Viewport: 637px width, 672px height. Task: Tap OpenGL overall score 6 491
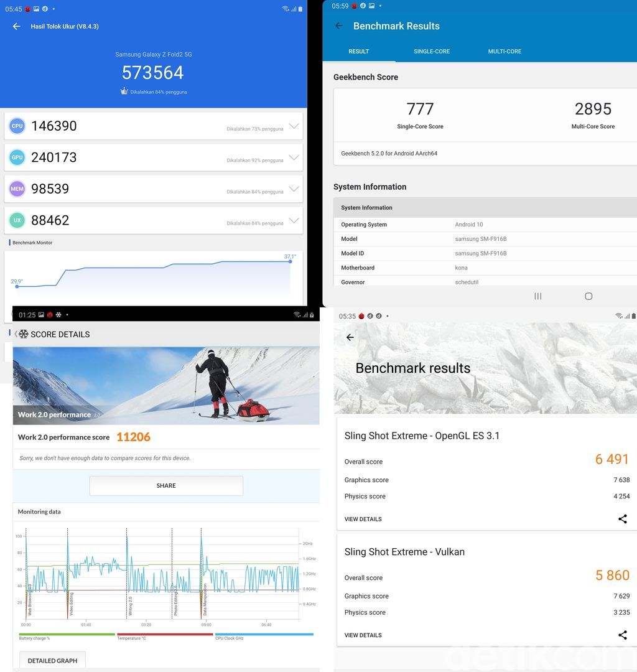click(612, 459)
